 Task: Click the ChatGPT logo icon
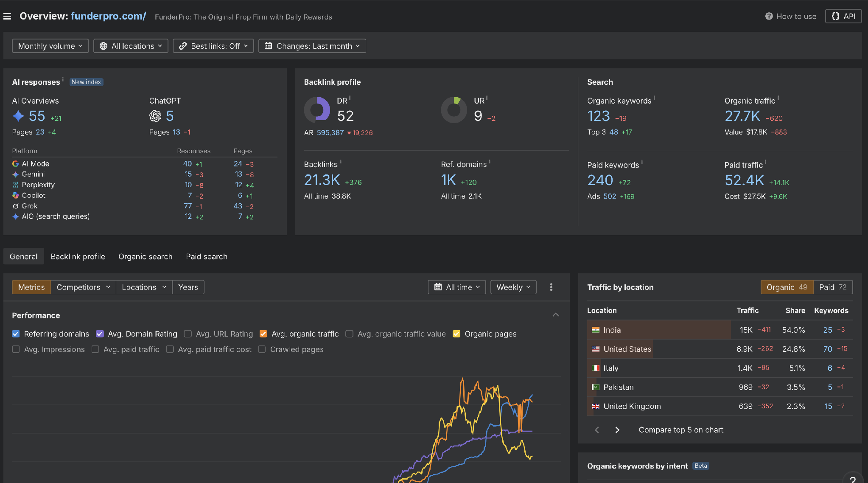click(155, 116)
